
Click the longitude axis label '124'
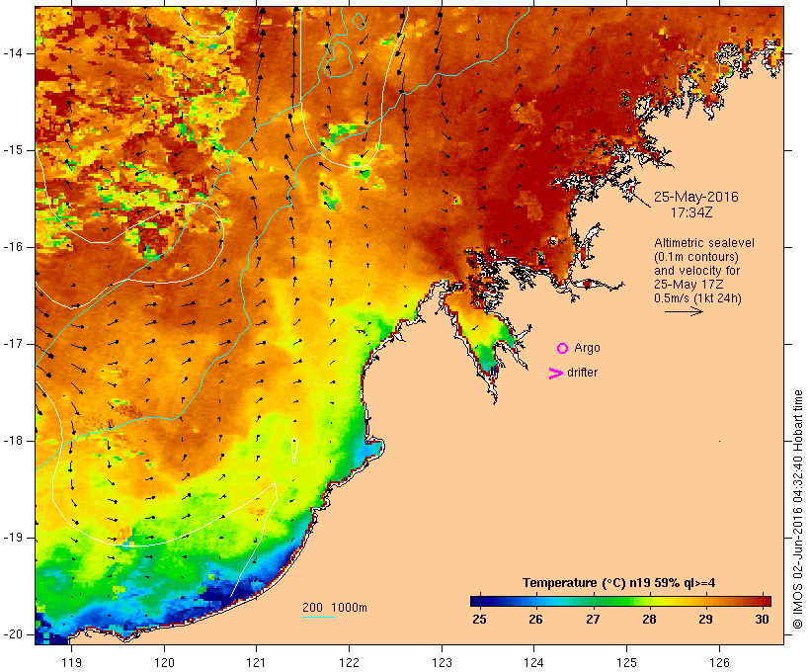[x=534, y=662]
